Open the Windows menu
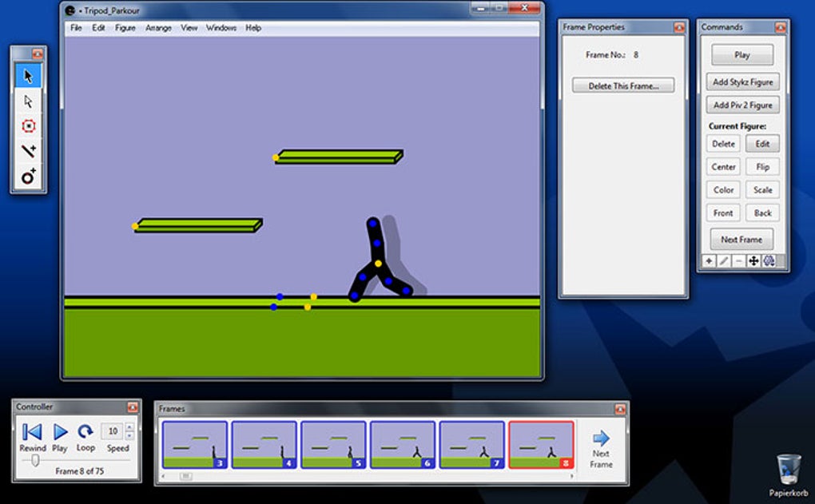The image size is (815, 504). coord(221,28)
